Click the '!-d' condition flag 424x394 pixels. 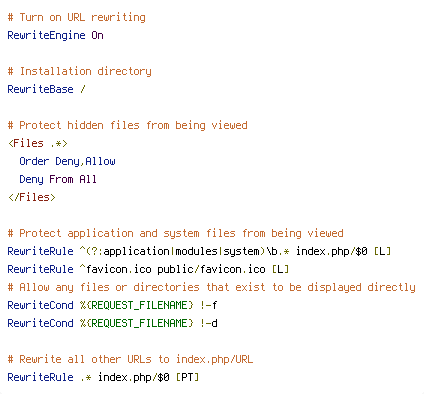tap(209, 323)
